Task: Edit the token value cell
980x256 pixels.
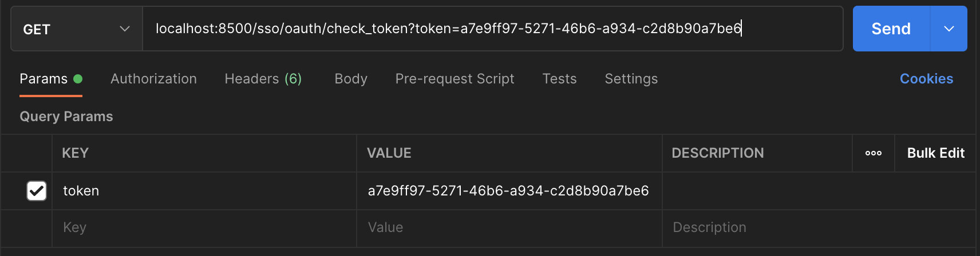Action: coord(508,191)
